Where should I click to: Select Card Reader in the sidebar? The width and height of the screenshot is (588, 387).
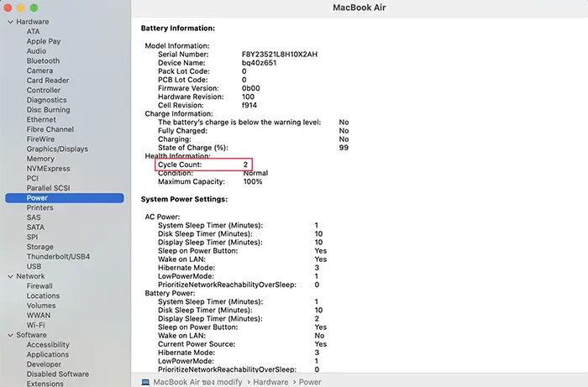(x=48, y=81)
